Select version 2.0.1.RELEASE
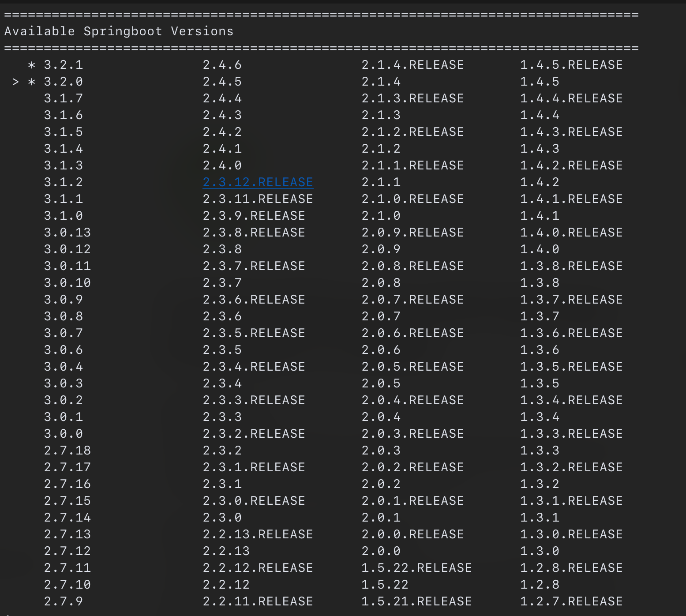This screenshot has height=616, width=686. (413, 501)
